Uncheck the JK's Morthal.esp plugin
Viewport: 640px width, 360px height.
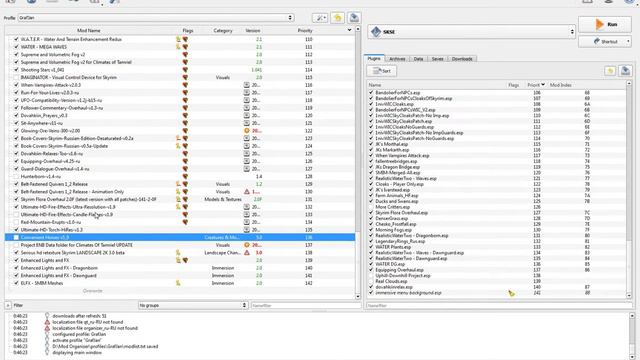point(371,144)
